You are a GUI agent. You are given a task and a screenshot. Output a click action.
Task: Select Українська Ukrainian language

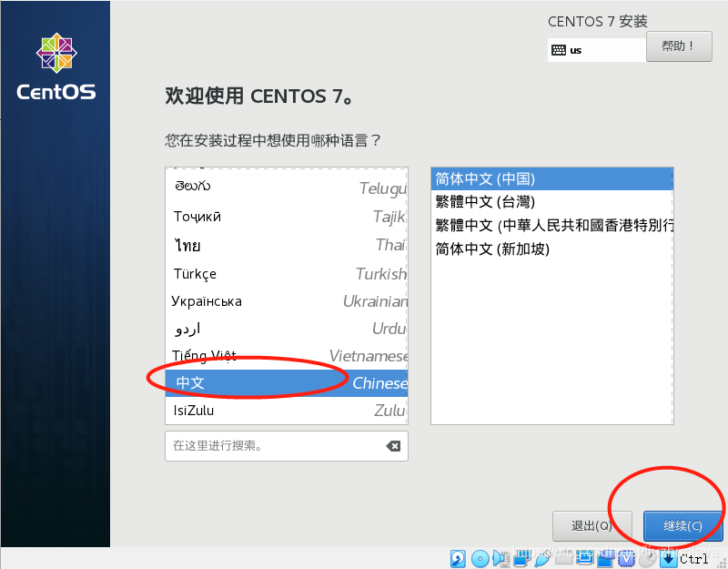pyautogui.click(x=287, y=301)
